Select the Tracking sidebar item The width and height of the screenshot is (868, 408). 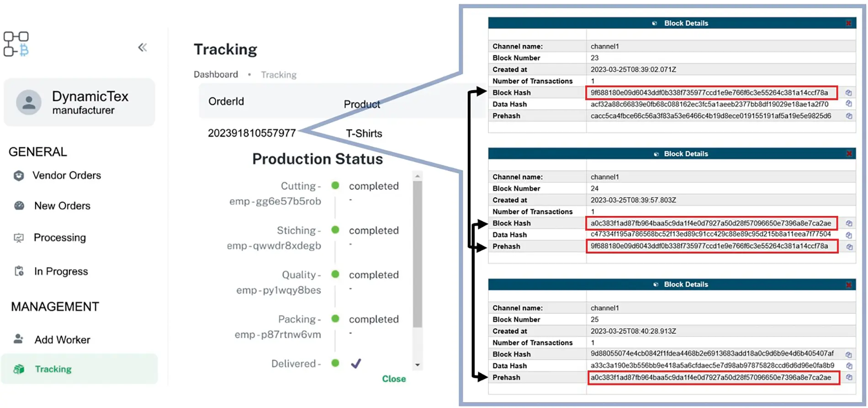[79, 369]
